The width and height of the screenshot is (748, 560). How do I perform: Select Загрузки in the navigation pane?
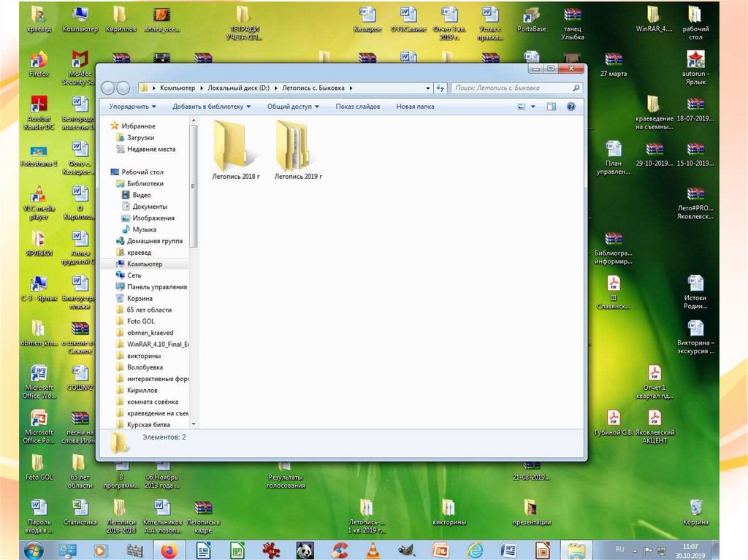pos(140,137)
